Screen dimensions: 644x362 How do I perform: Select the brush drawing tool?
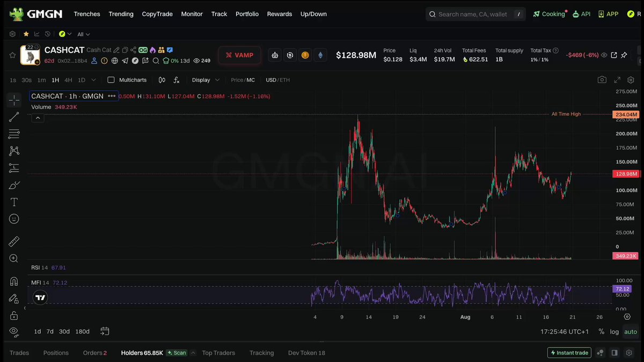[14, 186]
